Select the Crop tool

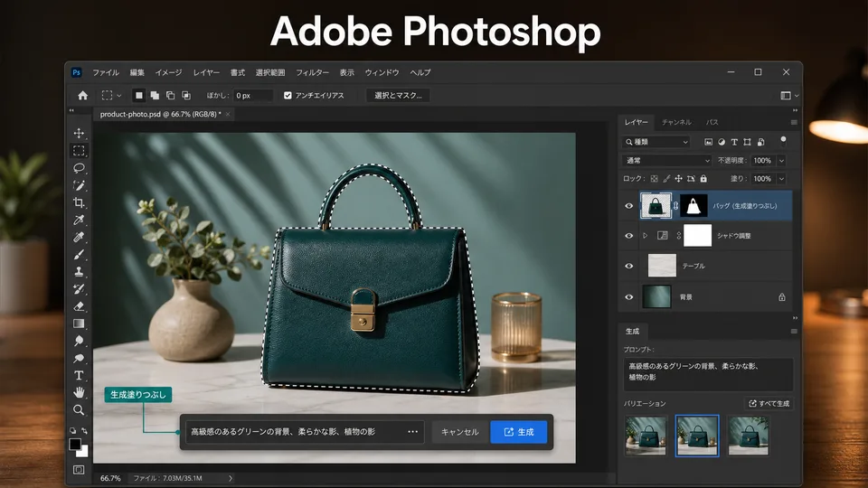[x=79, y=202]
